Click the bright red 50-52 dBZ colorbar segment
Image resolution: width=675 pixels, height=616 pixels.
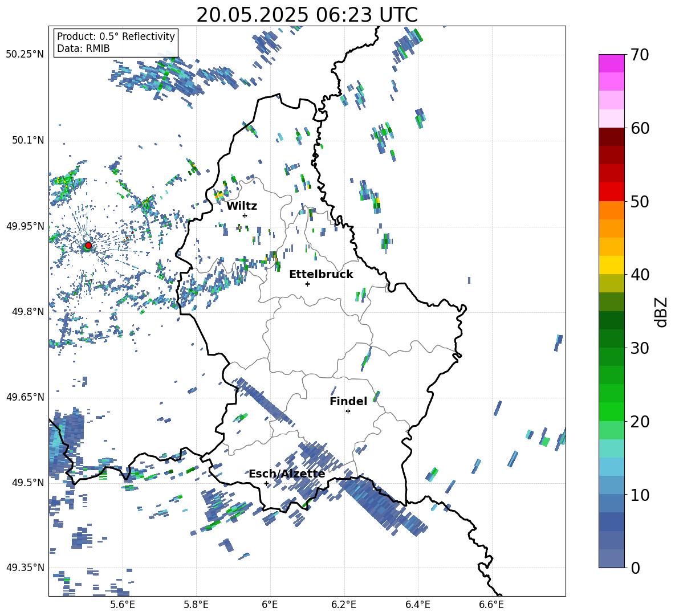[611, 192]
